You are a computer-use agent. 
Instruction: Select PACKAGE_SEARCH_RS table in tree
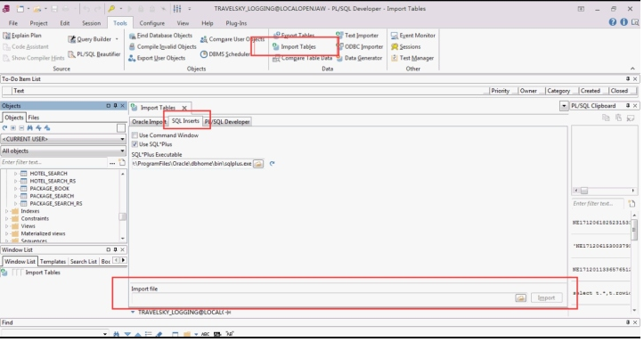click(x=56, y=204)
